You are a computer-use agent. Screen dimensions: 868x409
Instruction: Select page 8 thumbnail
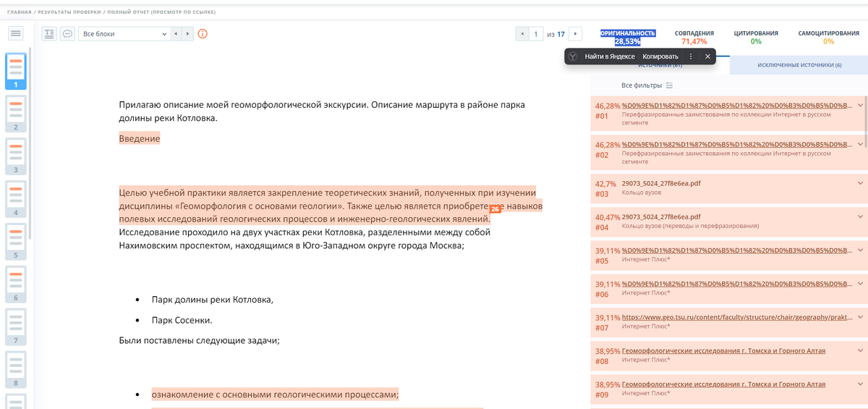[x=16, y=369]
